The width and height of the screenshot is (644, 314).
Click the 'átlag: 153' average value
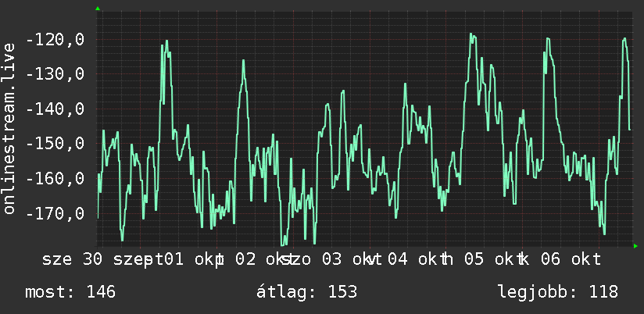point(307,292)
